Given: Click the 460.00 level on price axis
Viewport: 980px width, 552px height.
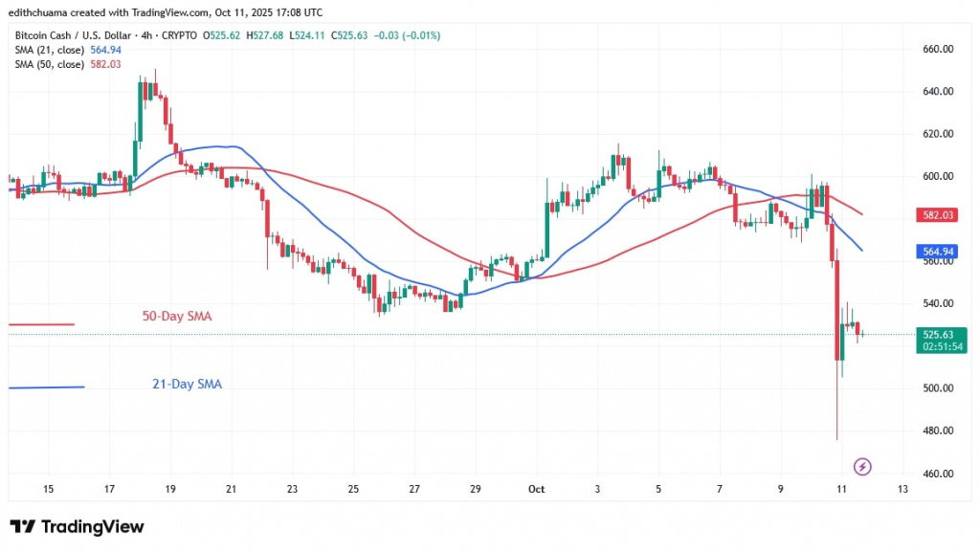Looking at the screenshot, I should click(x=936, y=474).
